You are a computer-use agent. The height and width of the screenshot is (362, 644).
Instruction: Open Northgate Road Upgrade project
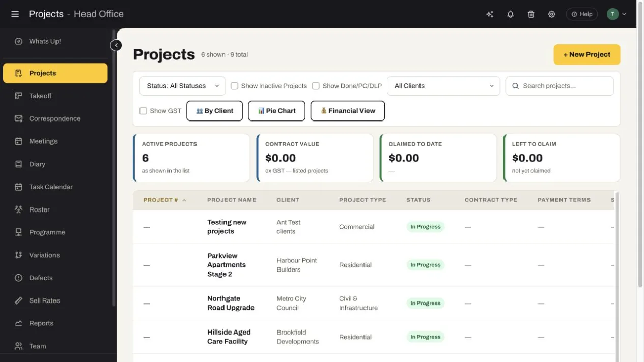pos(374,303)
